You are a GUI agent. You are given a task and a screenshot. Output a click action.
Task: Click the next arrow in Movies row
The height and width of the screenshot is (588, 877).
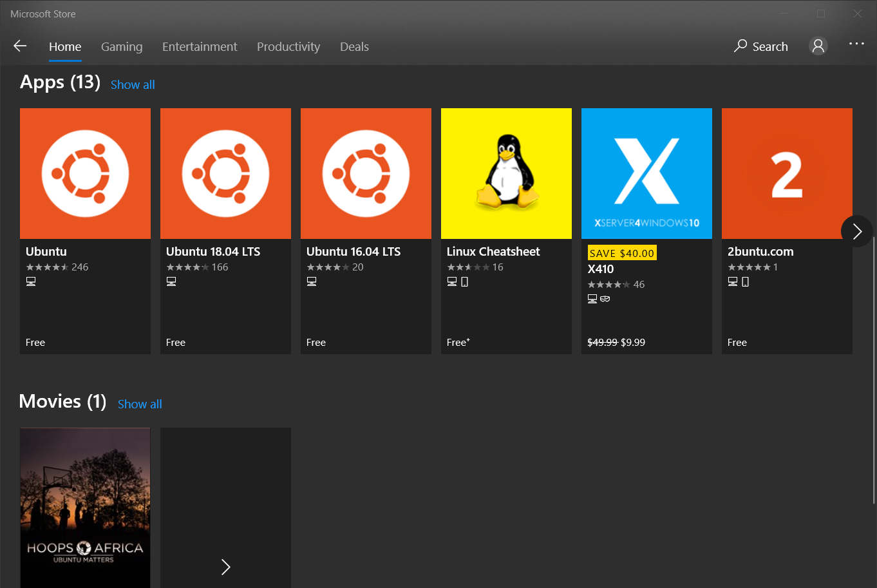(225, 567)
